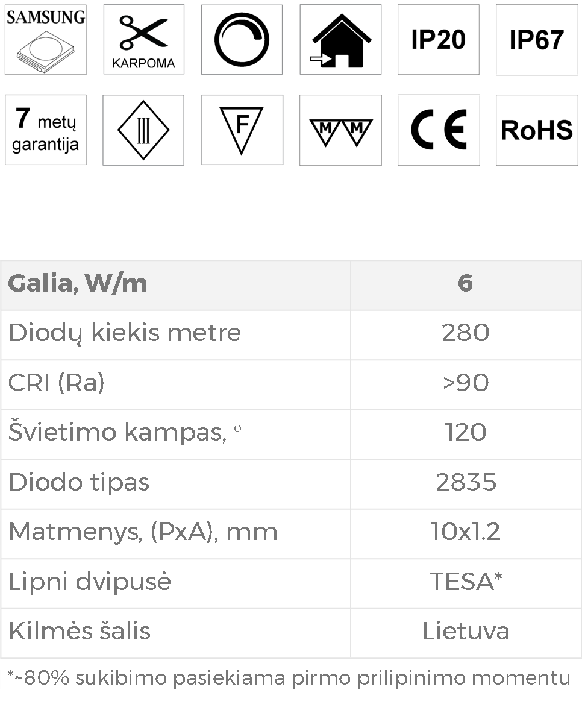Select the Kilmės šalis Lietuva cell
The height and width of the screenshot is (728, 582).
(466, 633)
